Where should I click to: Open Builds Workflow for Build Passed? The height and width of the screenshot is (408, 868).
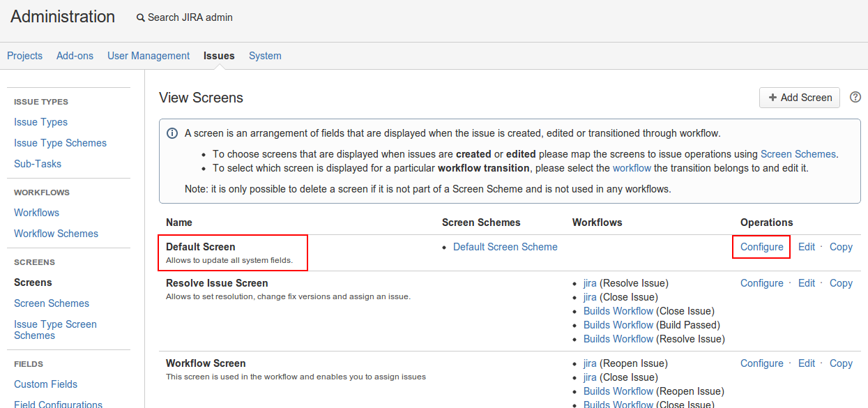pyautogui.click(x=618, y=325)
